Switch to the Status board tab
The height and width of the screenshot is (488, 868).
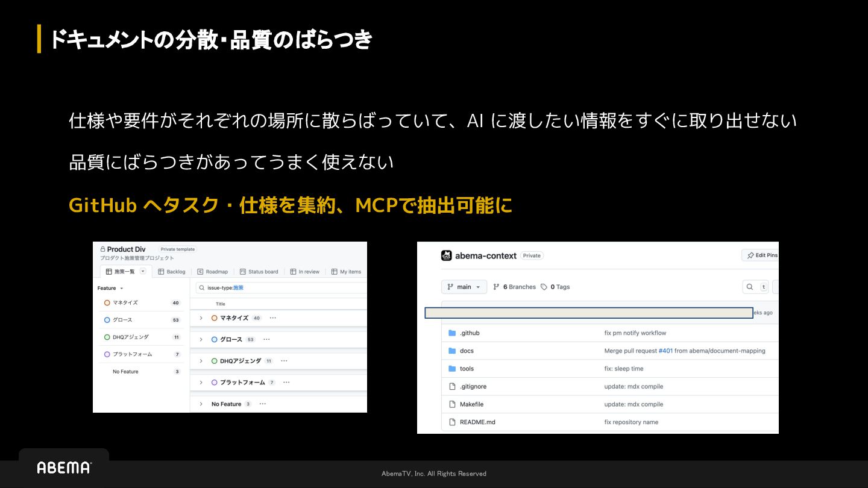point(259,272)
